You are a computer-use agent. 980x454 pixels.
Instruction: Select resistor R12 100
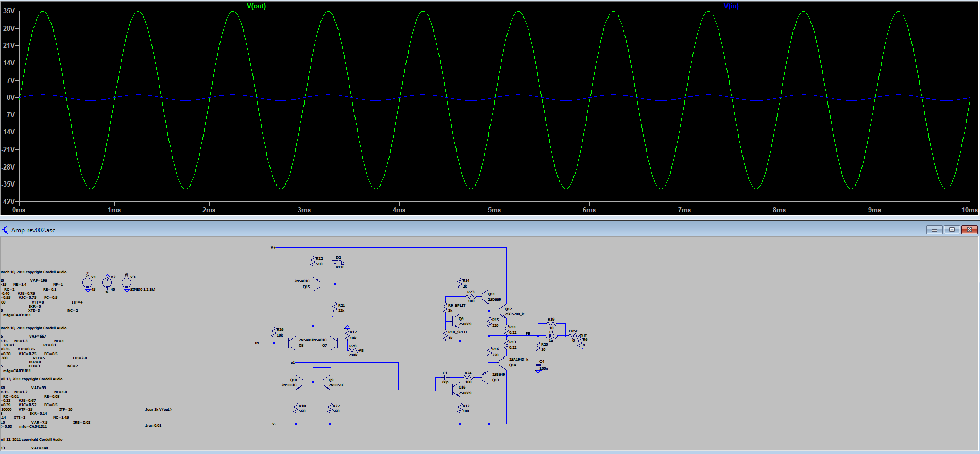coord(460,409)
